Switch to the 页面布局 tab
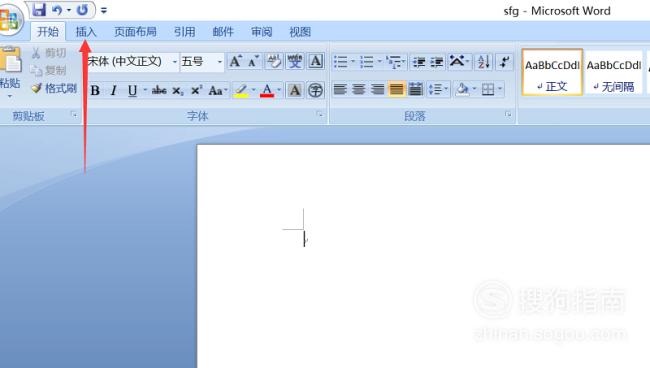Viewport: 650px width, 368px height. (x=135, y=31)
